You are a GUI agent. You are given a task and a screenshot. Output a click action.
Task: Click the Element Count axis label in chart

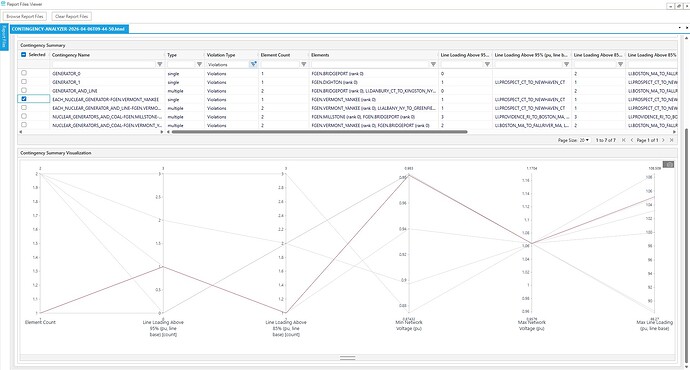coord(40,322)
